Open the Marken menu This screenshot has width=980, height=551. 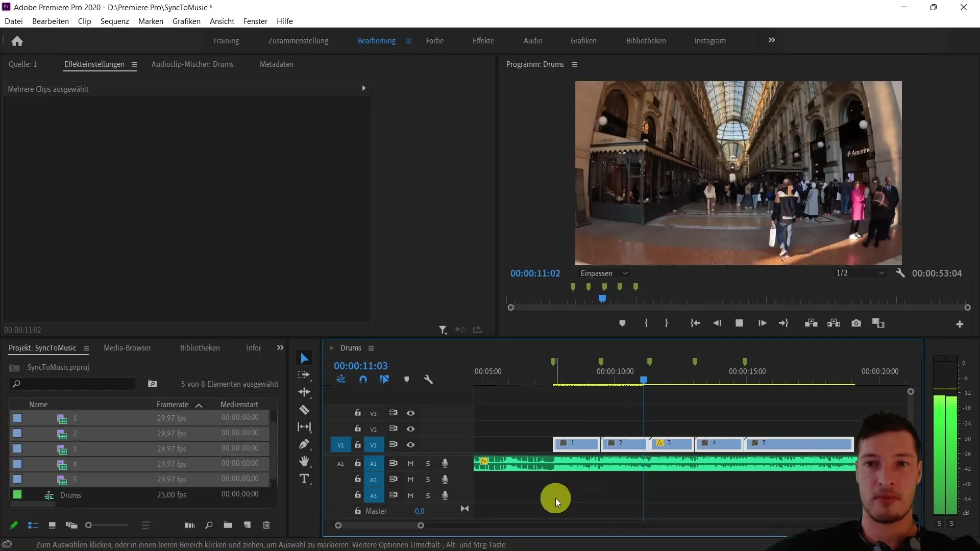(151, 21)
